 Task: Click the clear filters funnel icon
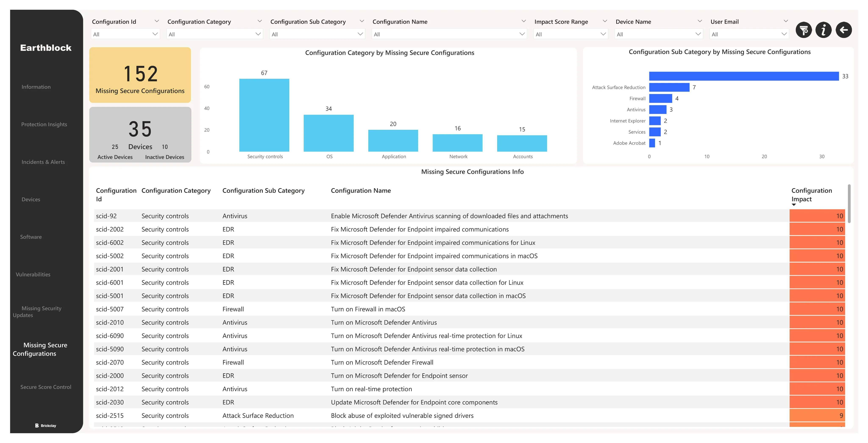(x=804, y=30)
